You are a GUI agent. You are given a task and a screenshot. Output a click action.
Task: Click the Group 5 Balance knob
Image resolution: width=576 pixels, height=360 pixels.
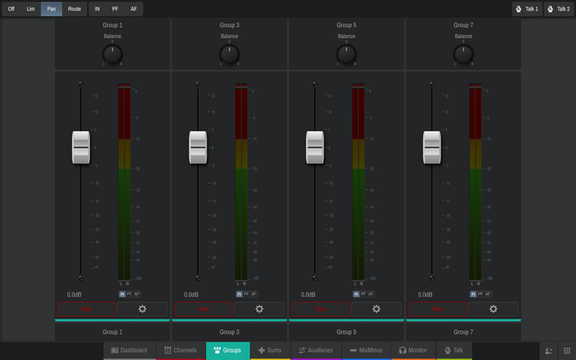coord(346,54)
